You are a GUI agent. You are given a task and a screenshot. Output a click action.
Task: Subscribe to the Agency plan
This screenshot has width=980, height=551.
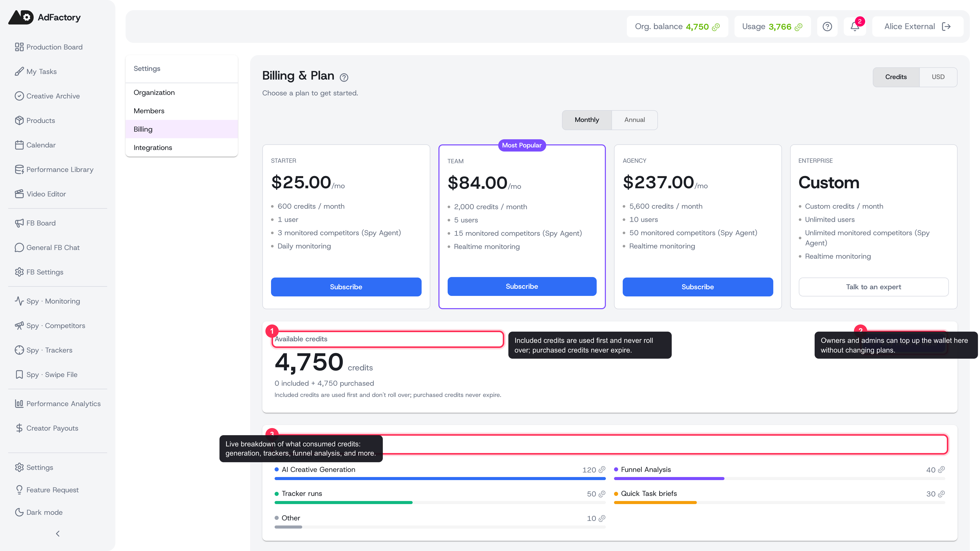point(697,287)
